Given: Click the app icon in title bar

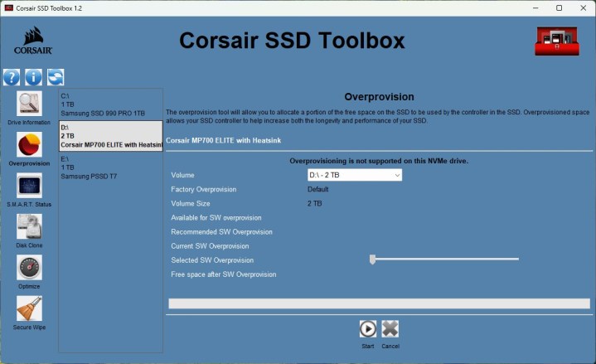Looking at the screenshot, I should pos(8,7).
